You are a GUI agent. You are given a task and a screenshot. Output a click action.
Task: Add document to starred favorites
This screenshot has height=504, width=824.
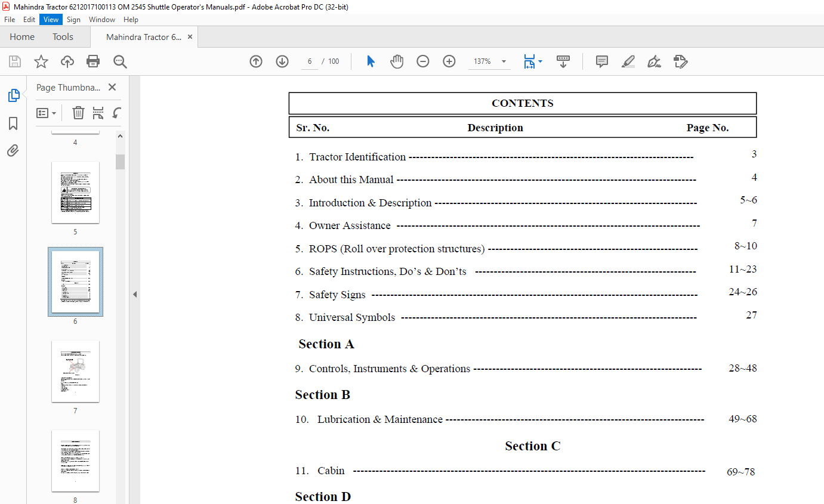coord(41,61)
